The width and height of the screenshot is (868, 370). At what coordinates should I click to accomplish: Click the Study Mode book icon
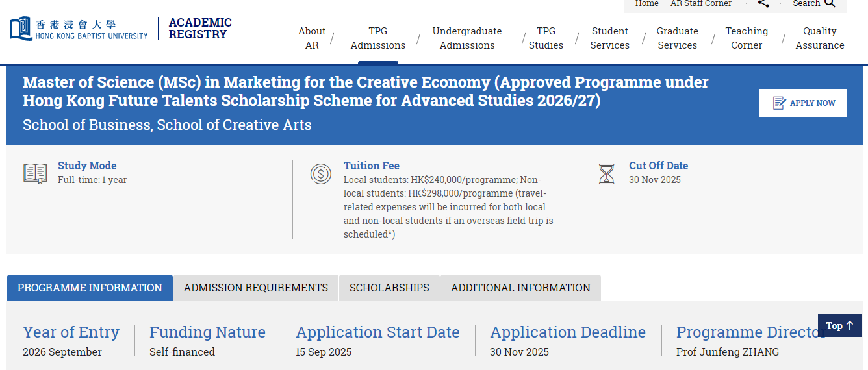coord(35,173)
